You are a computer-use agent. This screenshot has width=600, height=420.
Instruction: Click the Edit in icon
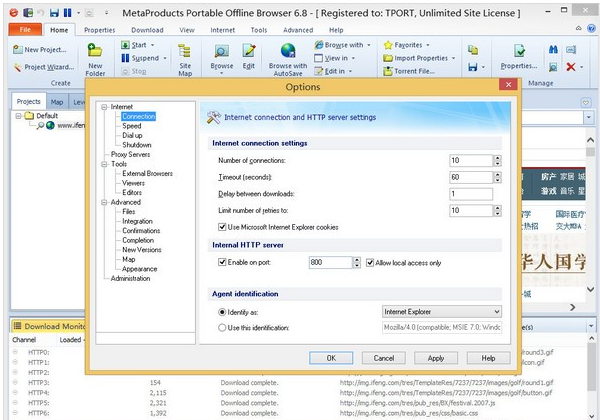point(319,71)
